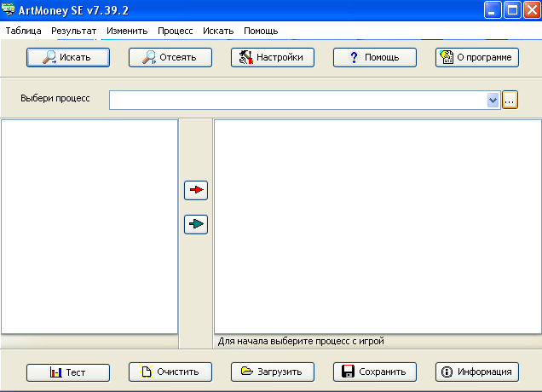Click the red arrow transfer button

[196, 190]
